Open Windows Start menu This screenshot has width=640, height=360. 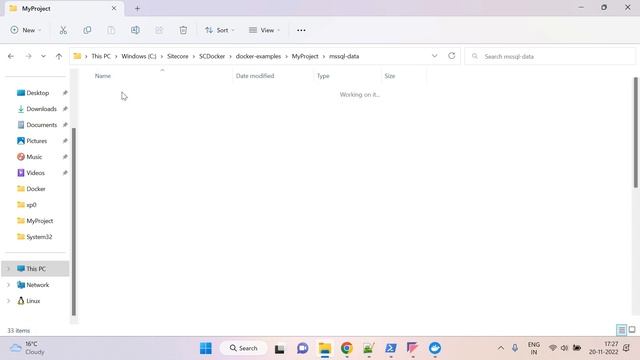206,348
